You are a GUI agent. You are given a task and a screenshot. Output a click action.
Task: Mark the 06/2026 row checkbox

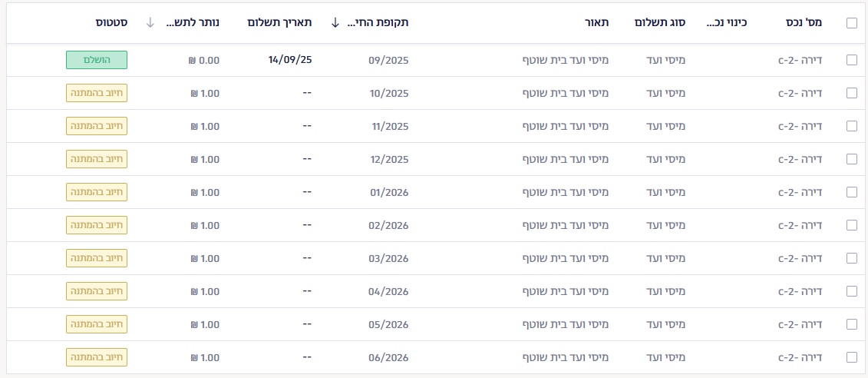(852, 357)
